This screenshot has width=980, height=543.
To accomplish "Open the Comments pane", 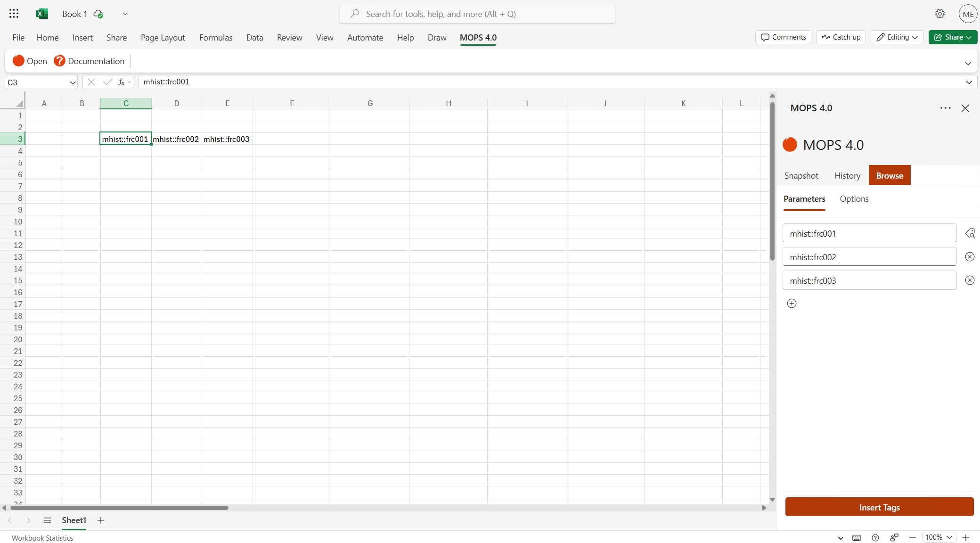I will point(782,37).
